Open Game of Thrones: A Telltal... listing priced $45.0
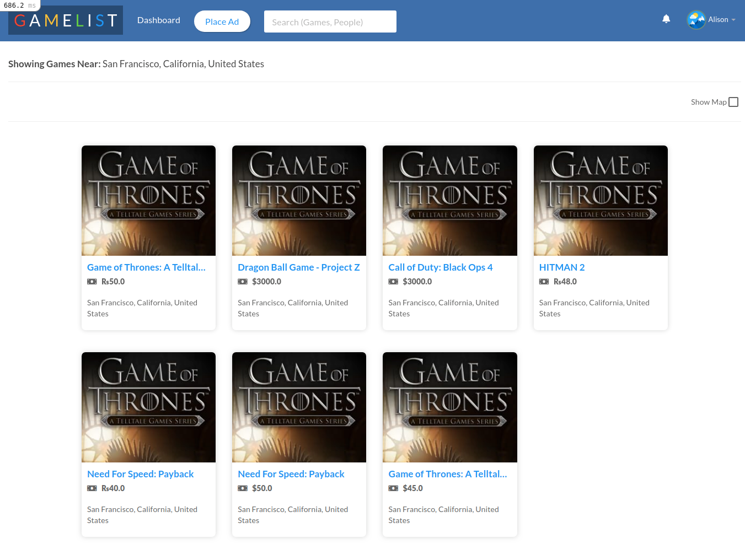The width and height of the screenshot is (745, 560). pos(448,474)
